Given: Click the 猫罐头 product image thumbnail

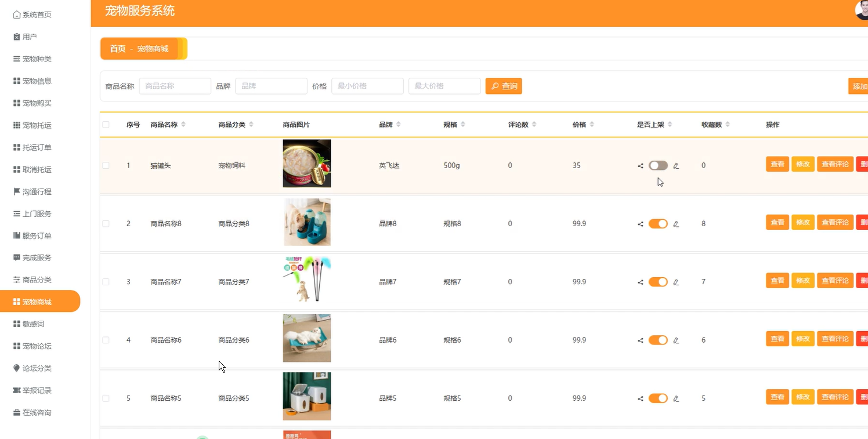Looking at the screenshot, I should point(307,164).
